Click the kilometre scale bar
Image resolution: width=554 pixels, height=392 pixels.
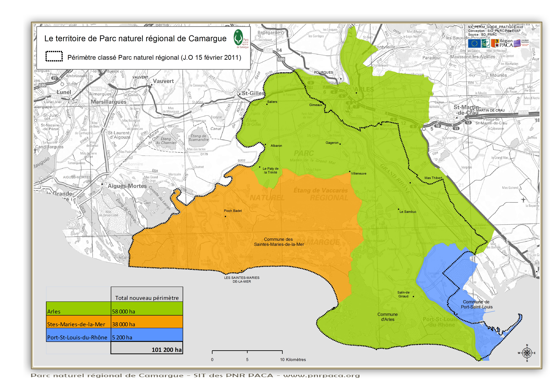247,351
